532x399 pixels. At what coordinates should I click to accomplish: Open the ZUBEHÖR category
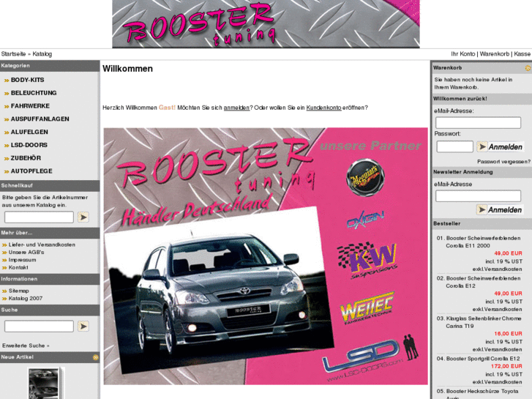[x=26, y=158]
